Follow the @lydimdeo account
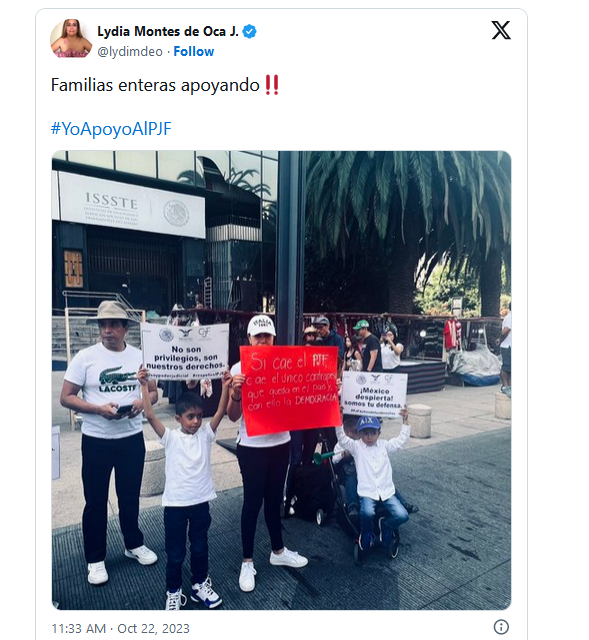Image resolution: width=589 pixels, height=640 pixels. pyautogui.click(x=193, y=51)
